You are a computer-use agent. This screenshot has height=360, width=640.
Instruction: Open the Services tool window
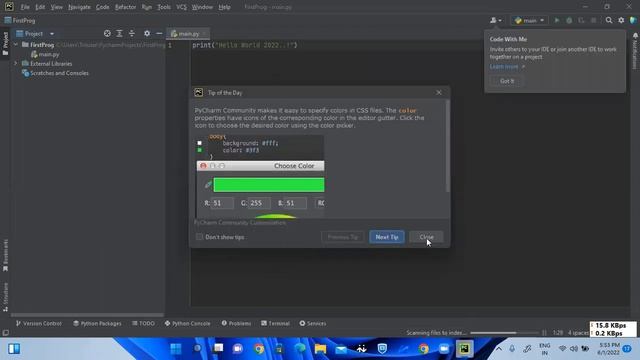pyautogui.click(x=313, y=323)
